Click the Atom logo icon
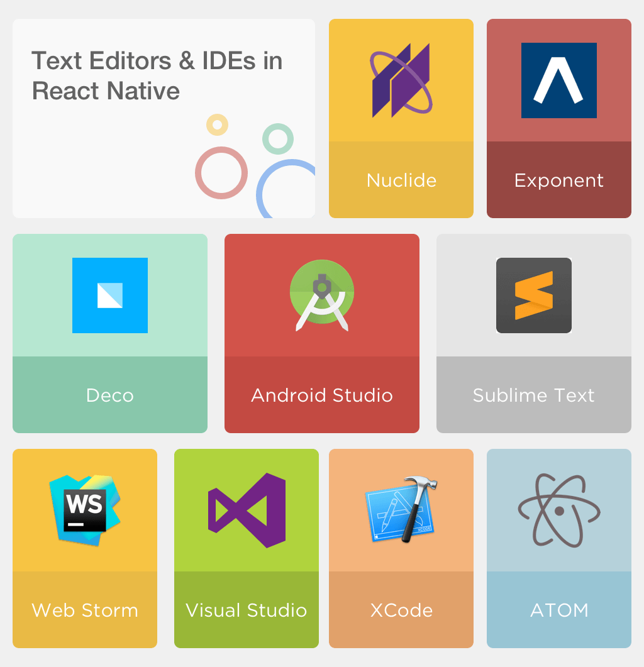The height and width of the screenshot is (667, 644). point(559,510)
